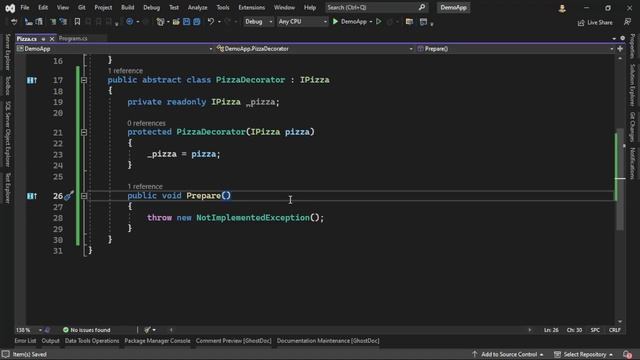Click the screwdriver quick actions icon on line 26
Viewport: 640px width, 360px height.
coord(69,196)
